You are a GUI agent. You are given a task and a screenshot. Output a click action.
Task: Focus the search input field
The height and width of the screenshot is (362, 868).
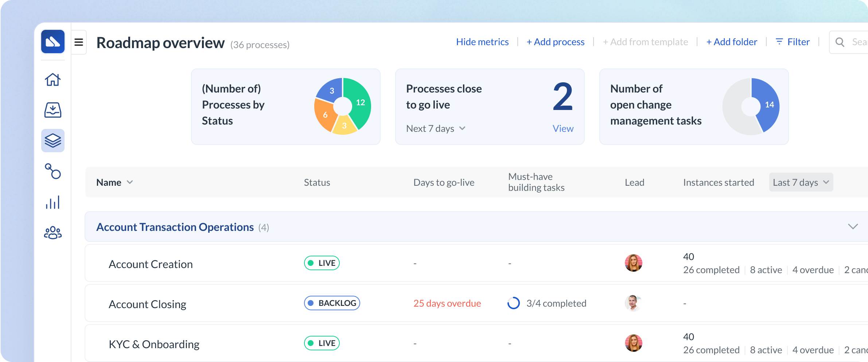tap(849, 42)
